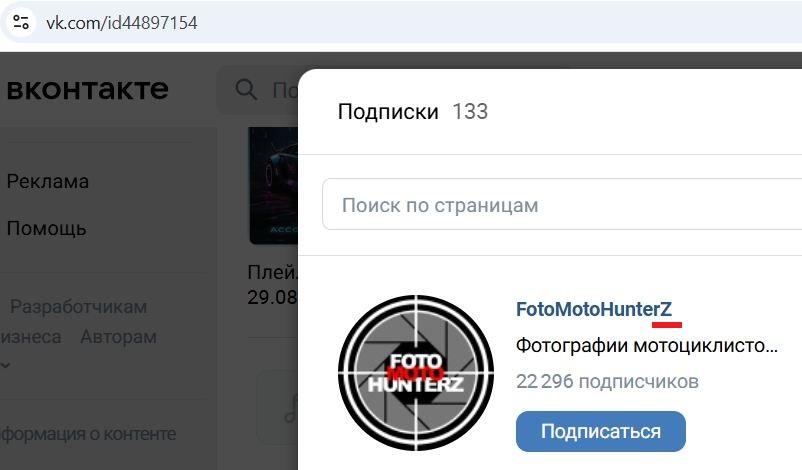Viewport: 802px width, 470px height.
Task: Click the dark playlist cover thumbnail
Action: 273,186
